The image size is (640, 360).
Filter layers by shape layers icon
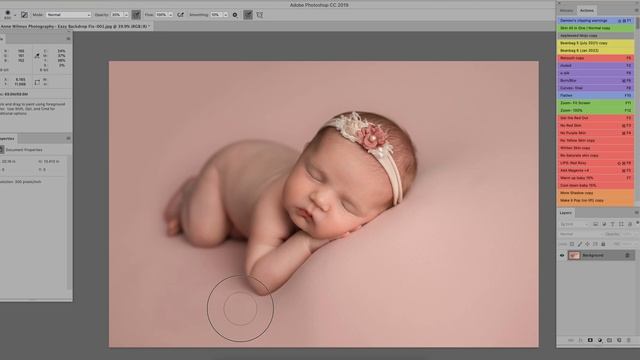click(621, 224)
